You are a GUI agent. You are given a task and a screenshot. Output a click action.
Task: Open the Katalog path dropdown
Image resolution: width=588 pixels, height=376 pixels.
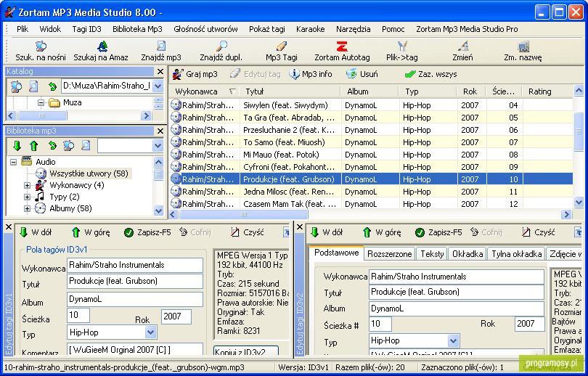158,86
